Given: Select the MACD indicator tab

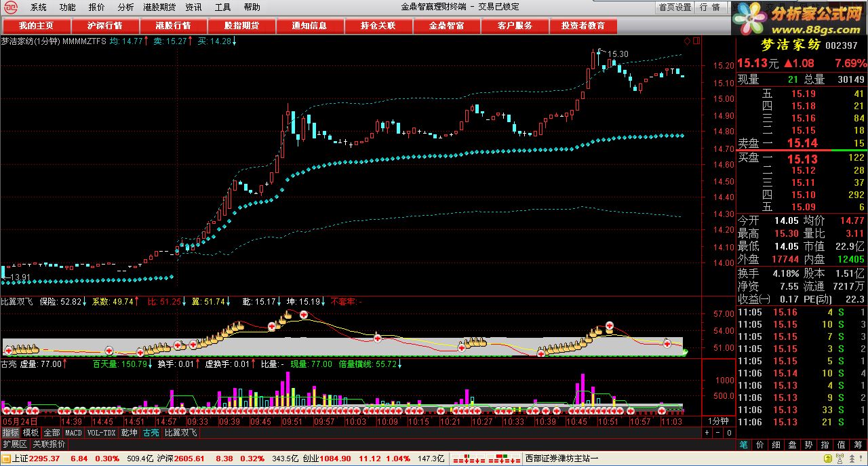Looking at the screenshot, I should click(x=73, y=433).
